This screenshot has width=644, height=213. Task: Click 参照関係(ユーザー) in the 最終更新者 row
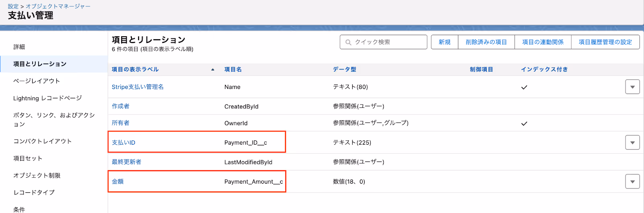(359, 162)
